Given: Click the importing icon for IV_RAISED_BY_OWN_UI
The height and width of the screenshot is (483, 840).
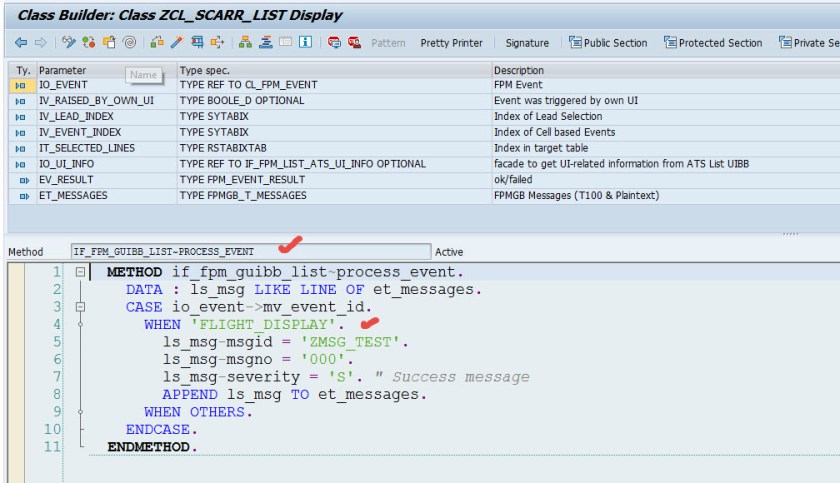Looking at the screenshot, I should tap(20, 101).
